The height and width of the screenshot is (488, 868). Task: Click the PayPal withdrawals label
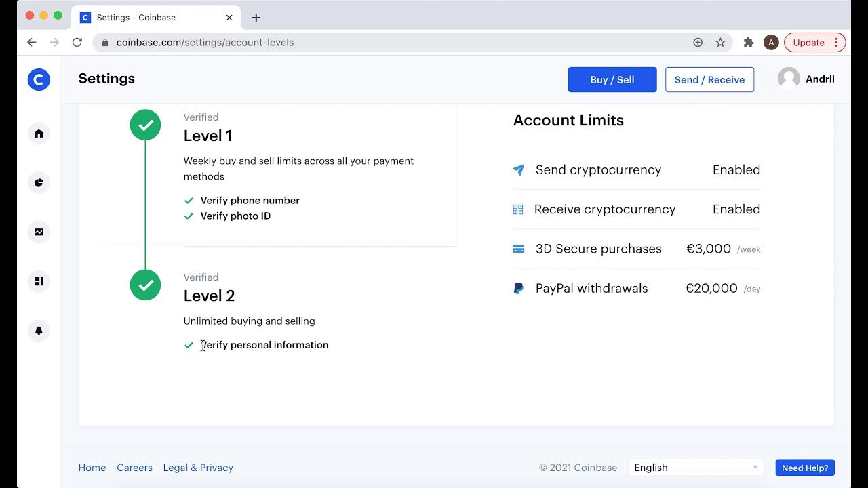coord(592,288)
